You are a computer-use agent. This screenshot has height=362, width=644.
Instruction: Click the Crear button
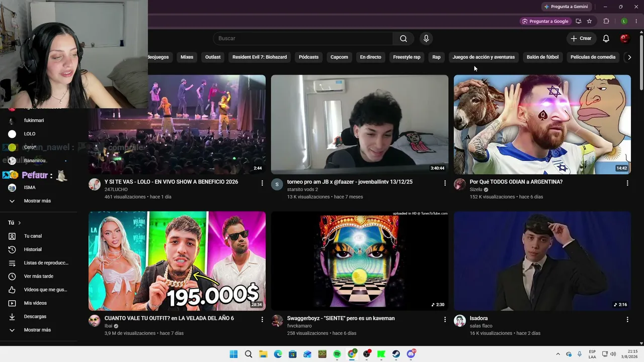[581, 39]
